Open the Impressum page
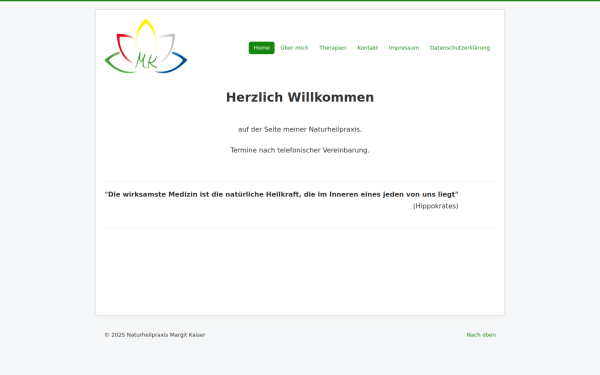This screenshot has height=375, width=600. [404, 48]
